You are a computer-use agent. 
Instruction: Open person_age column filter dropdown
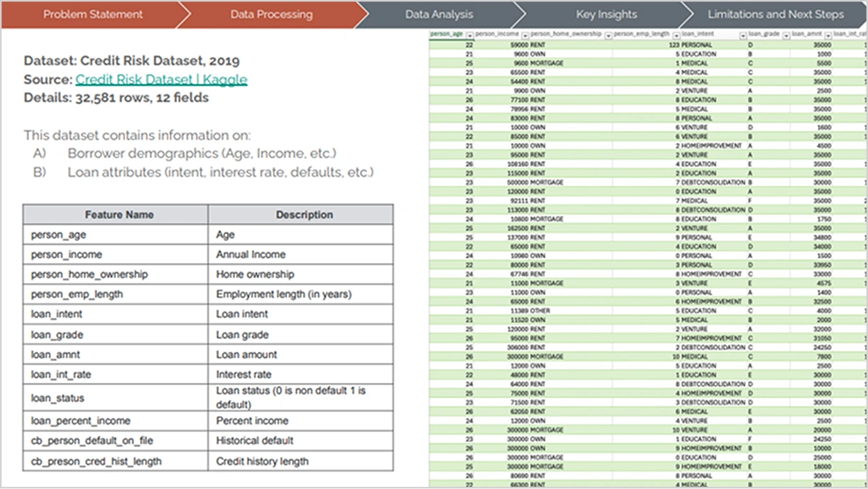tap(469, 35)
